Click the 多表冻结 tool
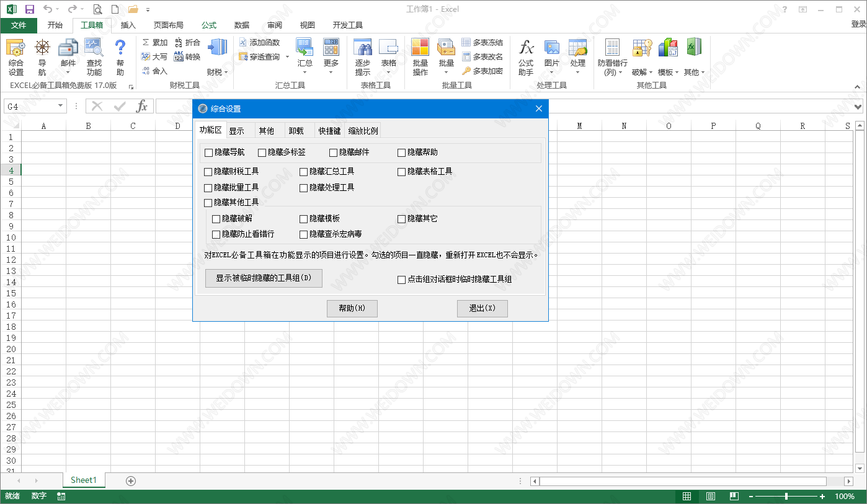 point(482,43)
